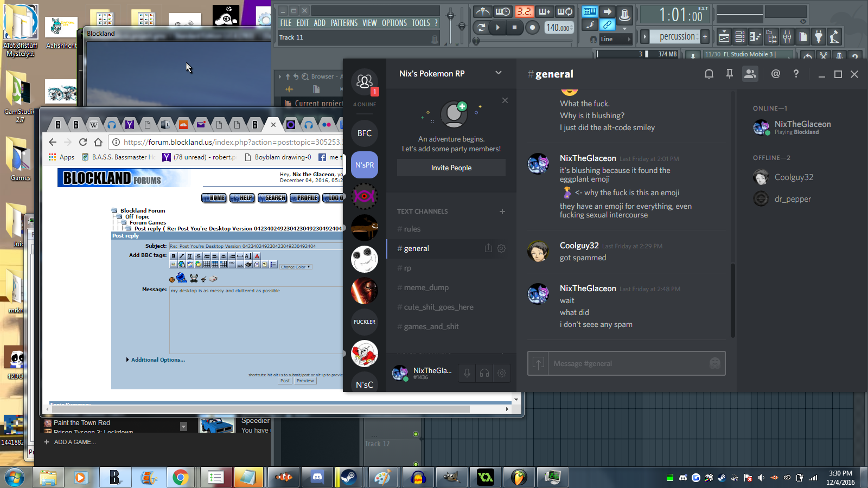
Task: Insert image BBC tag button
Action: pyautogui.click(x=174, y=265)
